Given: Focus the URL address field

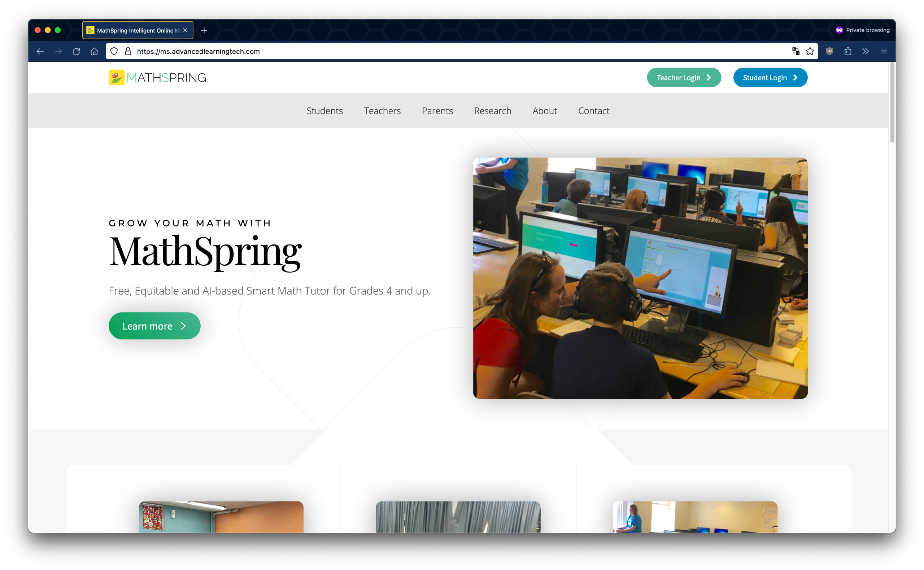Looking at the screenshot, I should pyautogui.click(x=453, y=51).
